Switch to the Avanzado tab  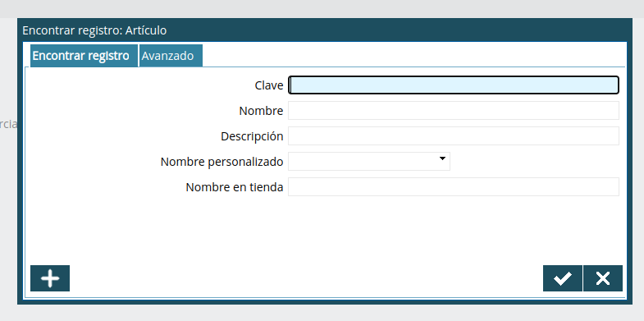[171, 56]
